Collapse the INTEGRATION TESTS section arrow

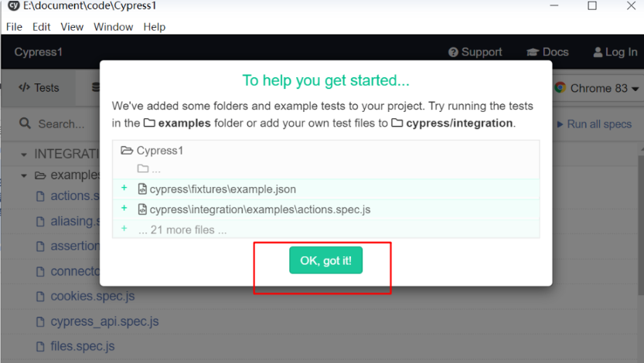point(24,154)
